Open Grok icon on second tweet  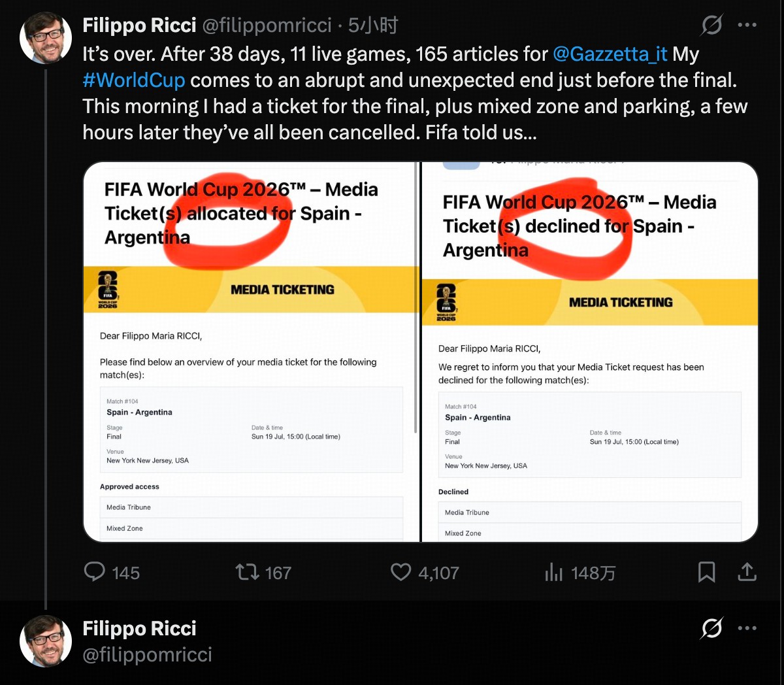pos(711,628)
